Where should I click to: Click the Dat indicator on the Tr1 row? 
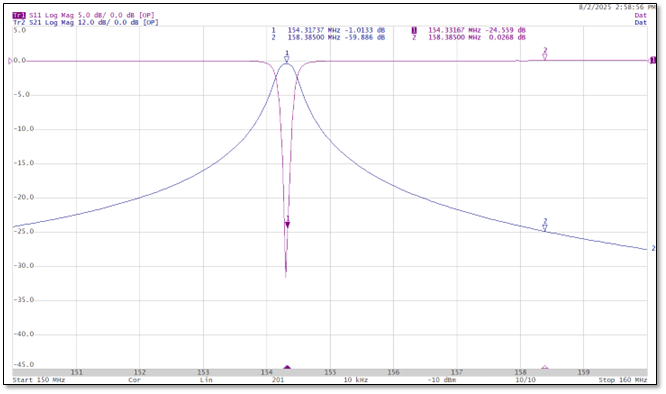tap(641, 15)
